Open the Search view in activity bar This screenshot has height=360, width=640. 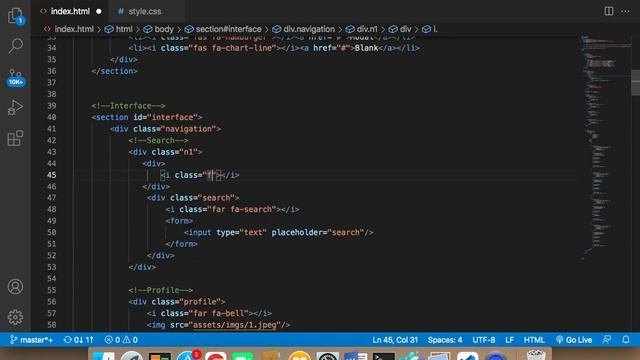[x=16, y=46]
